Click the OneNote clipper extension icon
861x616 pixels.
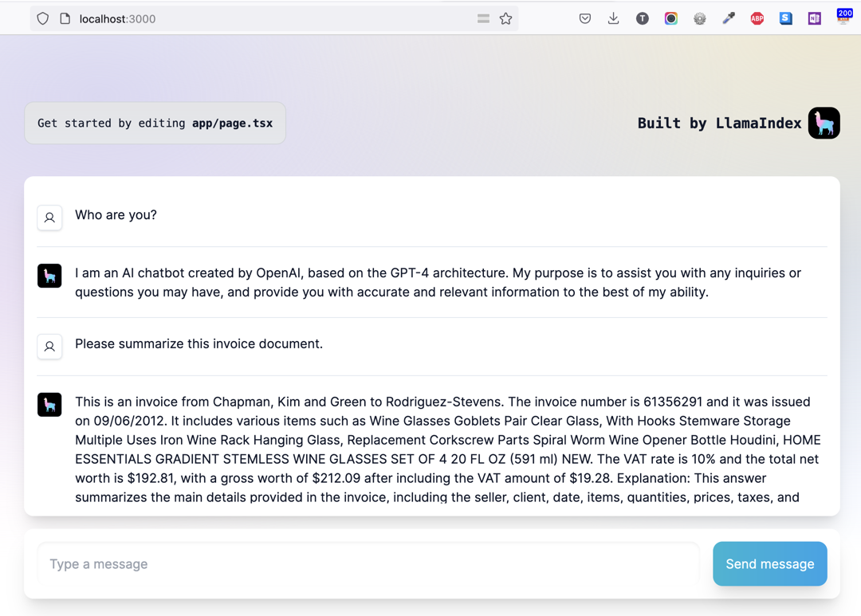[x=814, y=18]
